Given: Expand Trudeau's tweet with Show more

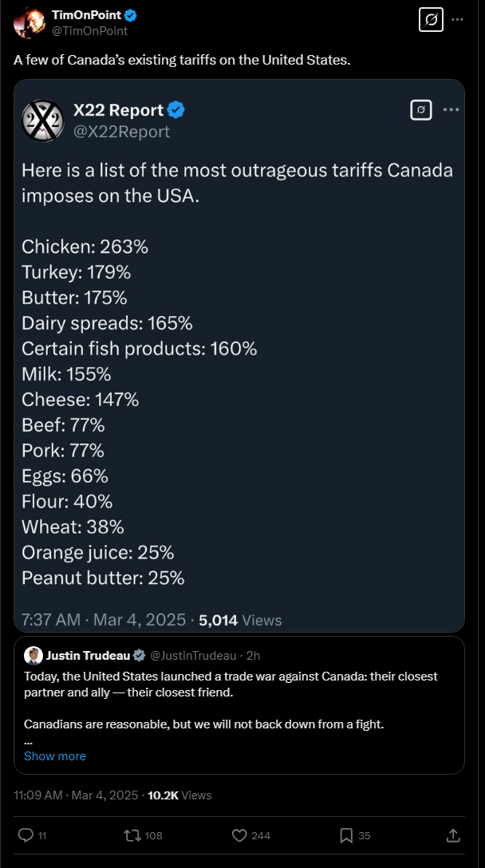Looking at the screenshot, I should 55,756.
